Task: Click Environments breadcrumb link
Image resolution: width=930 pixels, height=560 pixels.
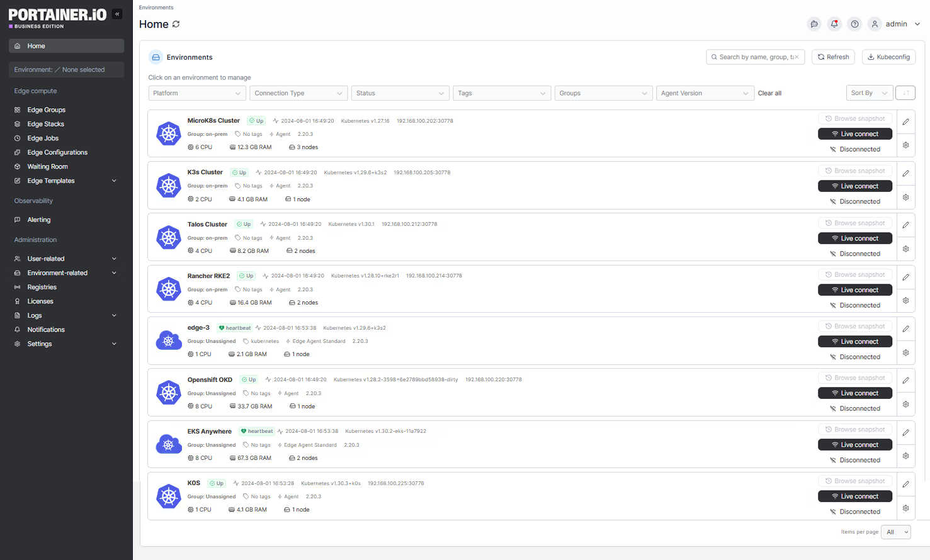Action: [156, 8]
